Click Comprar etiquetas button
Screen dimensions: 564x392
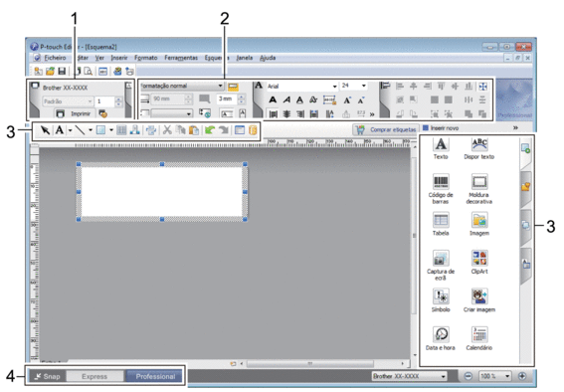coord(386,129)
